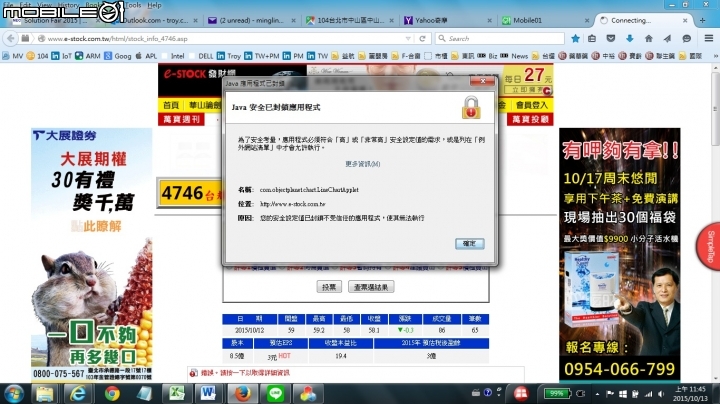Click the page vertical scrollbar
The height and width of the screenshot is (404, 720).
tap(715, 224)
